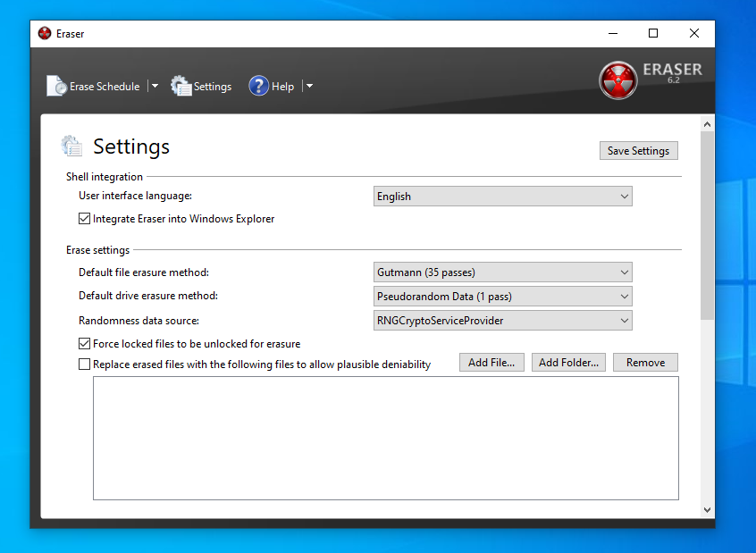Toggle Force locked files to be unlocked
756x553 pixels.
pyautogui.click(x=85, y=344)
